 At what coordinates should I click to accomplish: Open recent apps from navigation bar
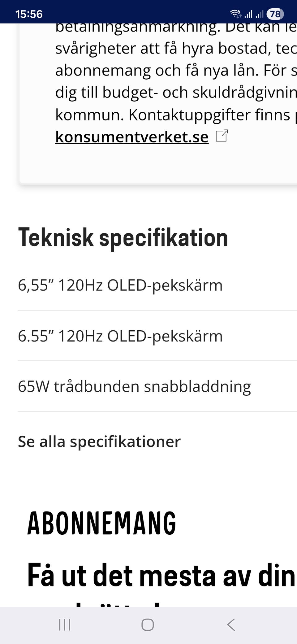65,625
